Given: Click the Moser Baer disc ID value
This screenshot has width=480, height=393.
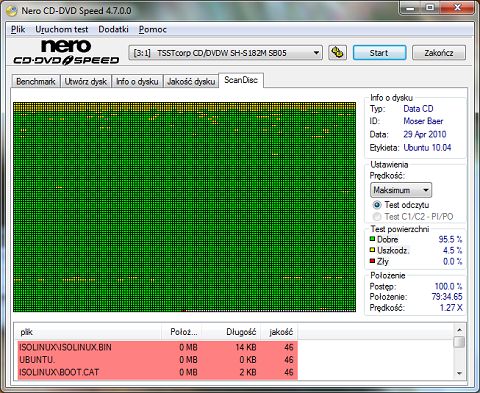Looking at the screenshot, I should click(x=423, y=121).
